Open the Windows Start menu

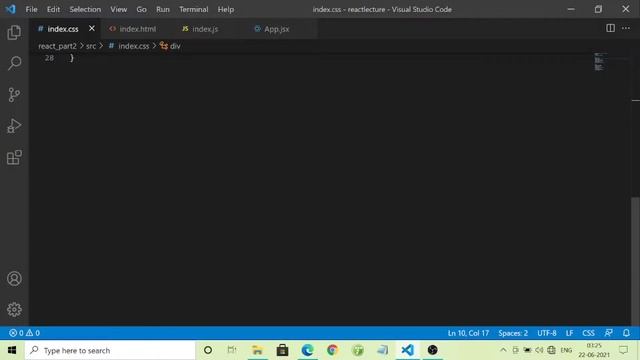pyautogui.click(x=12, y=350)
